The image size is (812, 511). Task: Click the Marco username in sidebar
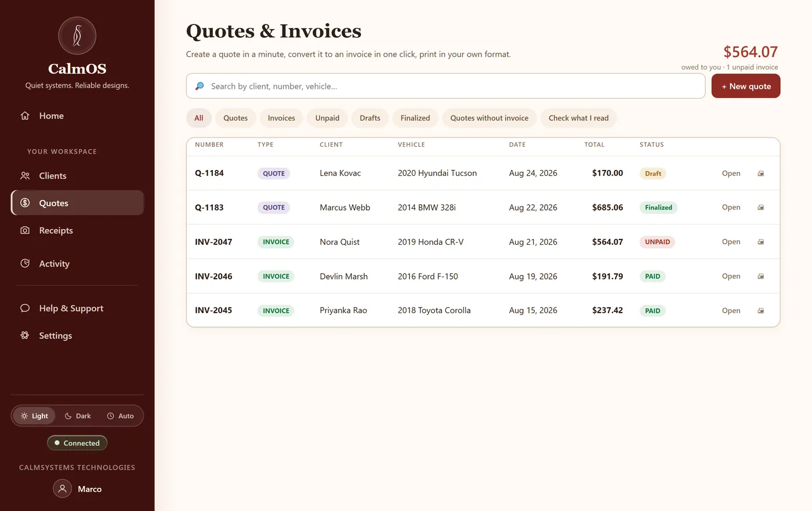[89, 489]
